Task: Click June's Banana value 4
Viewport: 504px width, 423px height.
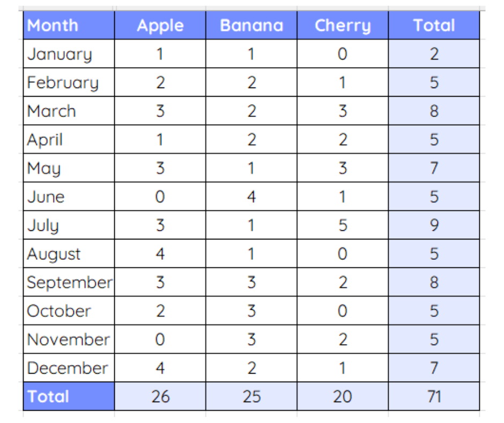Action: (x=251, y=196)
